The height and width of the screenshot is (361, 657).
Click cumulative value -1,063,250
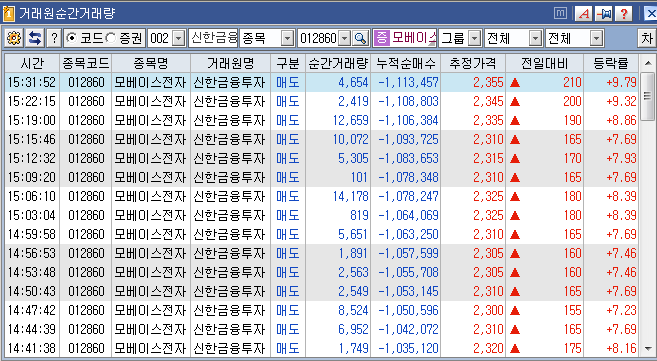click(408, 235)
